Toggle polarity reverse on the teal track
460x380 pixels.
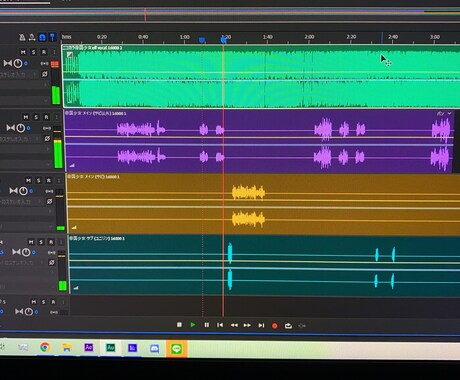(52, 263)
